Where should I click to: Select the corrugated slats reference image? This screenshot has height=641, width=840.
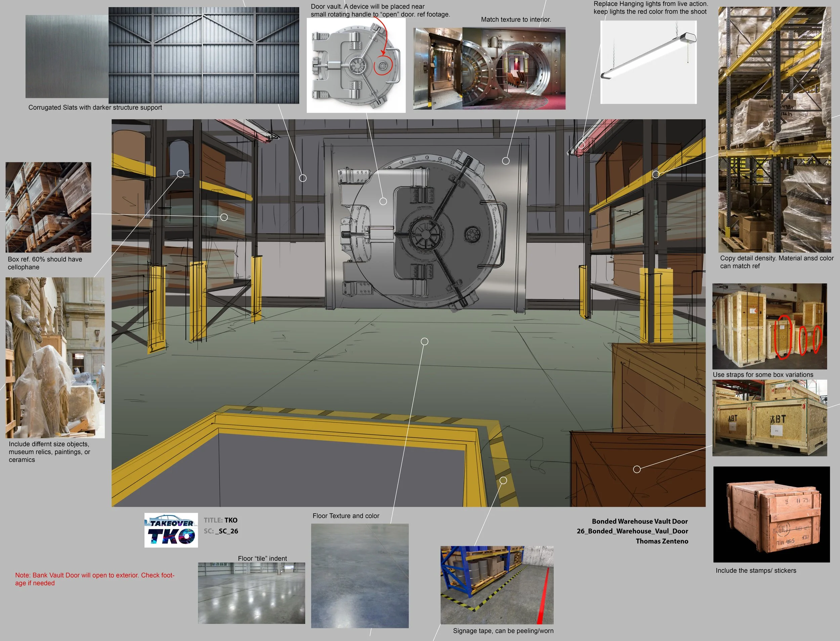point(204,55)
